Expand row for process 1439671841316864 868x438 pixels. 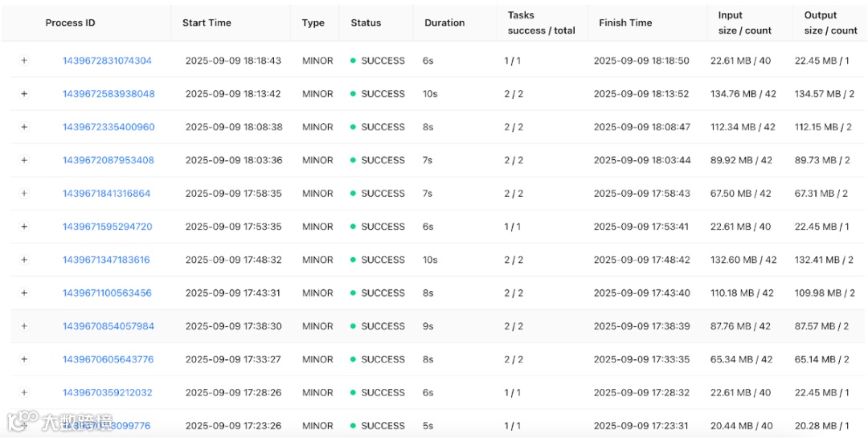pyautogui.click(x=24, y=194)
